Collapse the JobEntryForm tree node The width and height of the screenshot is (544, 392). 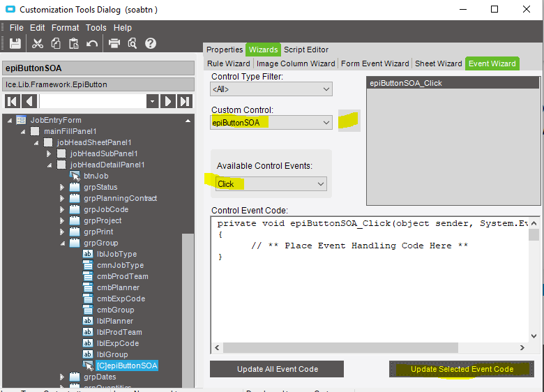[10, 121]
